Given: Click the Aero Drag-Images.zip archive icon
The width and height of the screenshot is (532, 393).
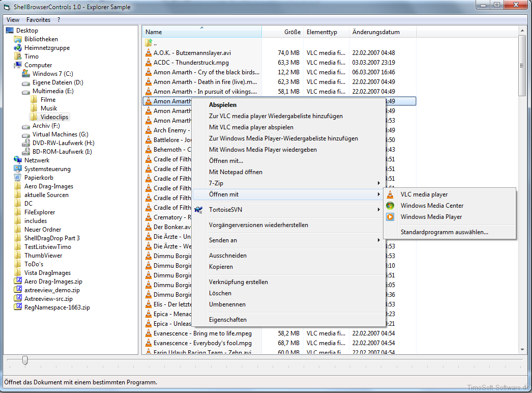Looking at the screenshot, I should coord(18,281).
